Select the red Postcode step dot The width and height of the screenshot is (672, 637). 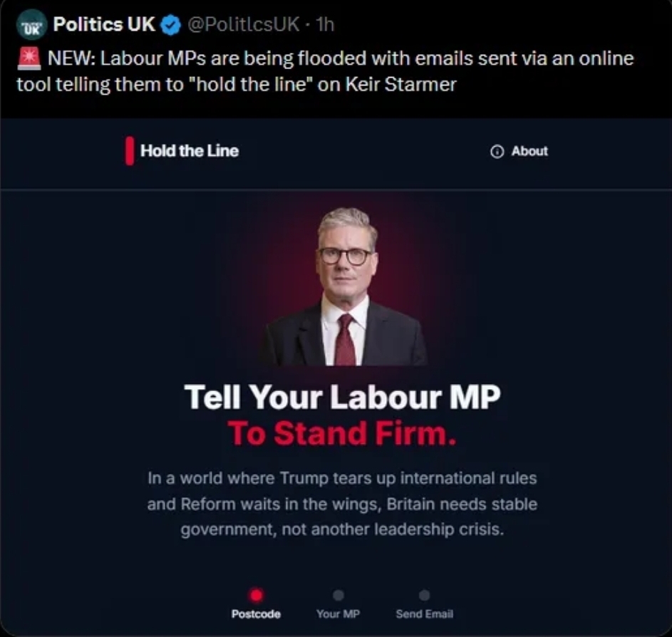(x=257, y=596)
